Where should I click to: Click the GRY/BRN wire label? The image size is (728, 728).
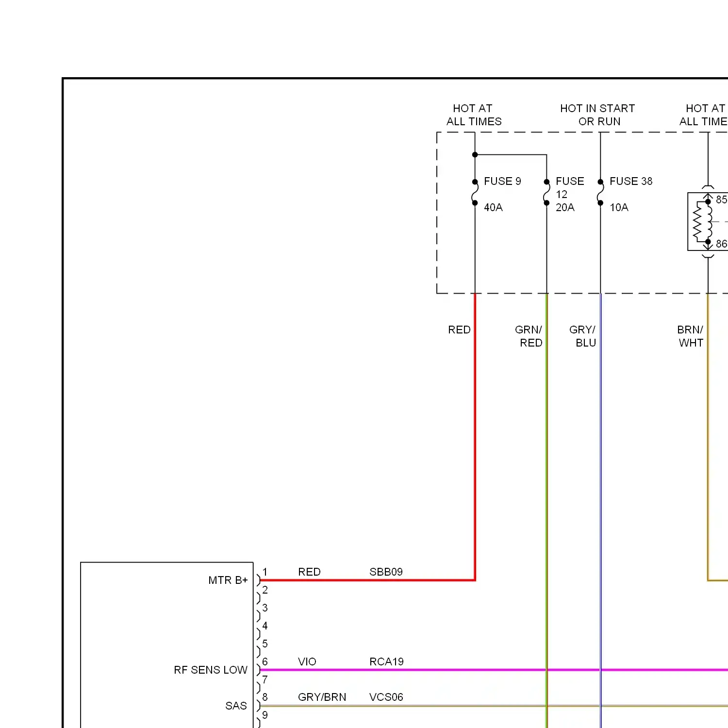click(322, 697)
